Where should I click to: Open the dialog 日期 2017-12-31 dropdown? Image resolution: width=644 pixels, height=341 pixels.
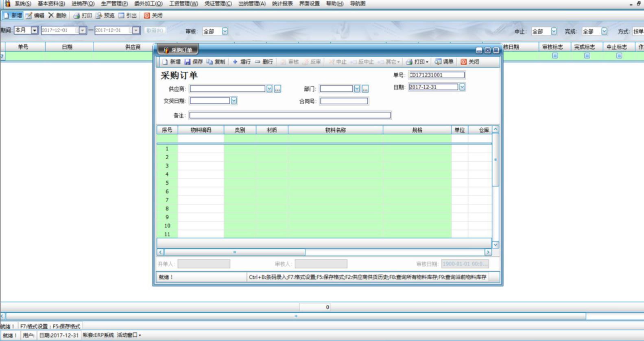[462, 87]
